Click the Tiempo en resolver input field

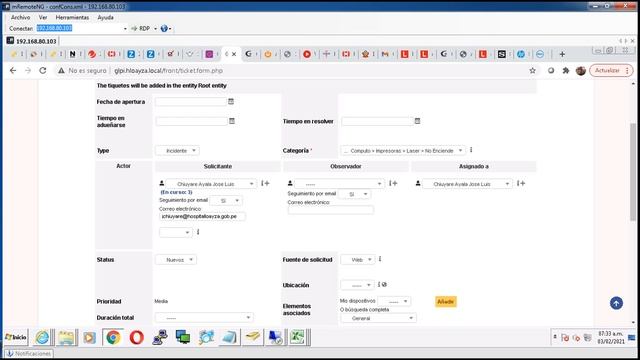[x=377, y=121]
